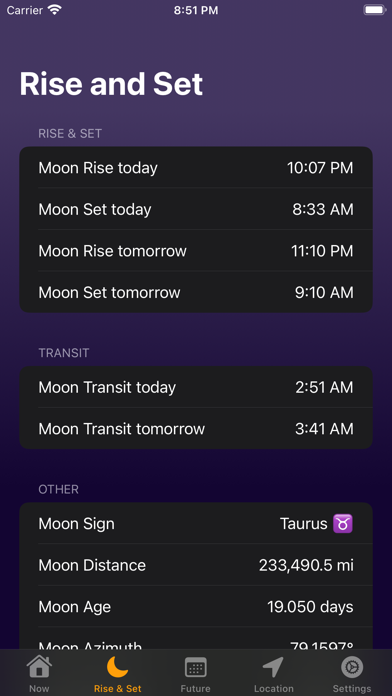
Task: Tap the Rise & Set moon icon
Action: click(x=117, y=667)
